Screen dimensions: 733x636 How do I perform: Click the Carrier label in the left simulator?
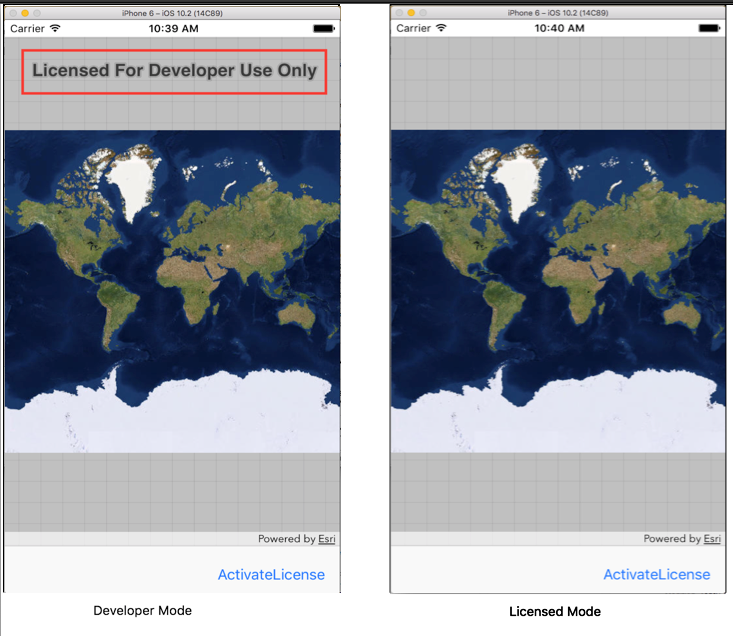coord(27,29)
